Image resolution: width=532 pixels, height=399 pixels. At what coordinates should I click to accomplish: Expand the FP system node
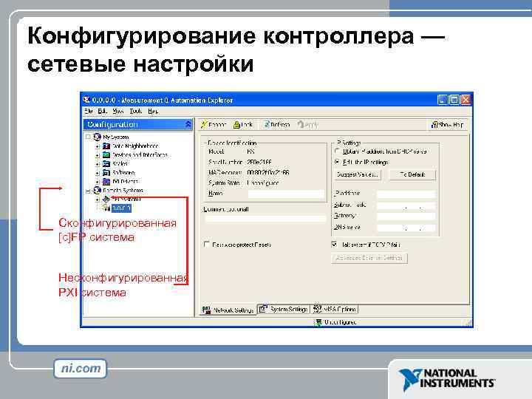pos(98,199)
